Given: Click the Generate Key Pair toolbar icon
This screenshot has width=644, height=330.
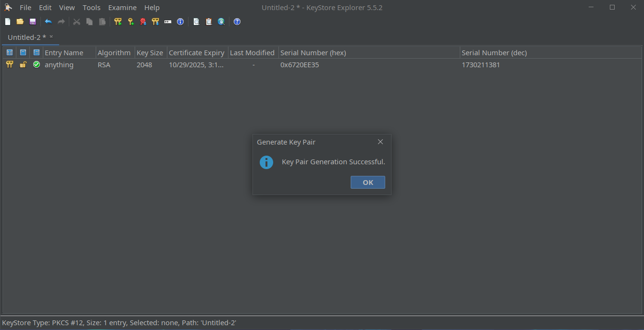Looking at the screenshot, I should click(118, 22).
